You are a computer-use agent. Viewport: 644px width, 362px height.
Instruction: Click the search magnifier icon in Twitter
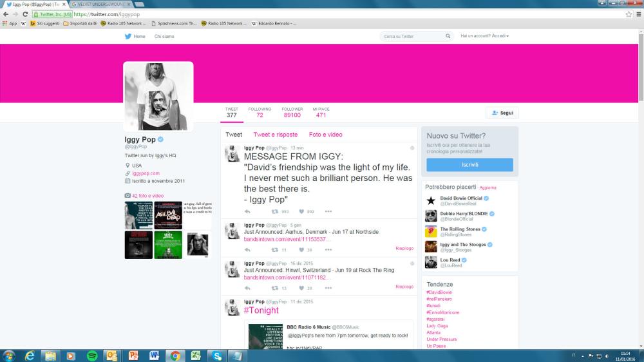pos(448,36)
